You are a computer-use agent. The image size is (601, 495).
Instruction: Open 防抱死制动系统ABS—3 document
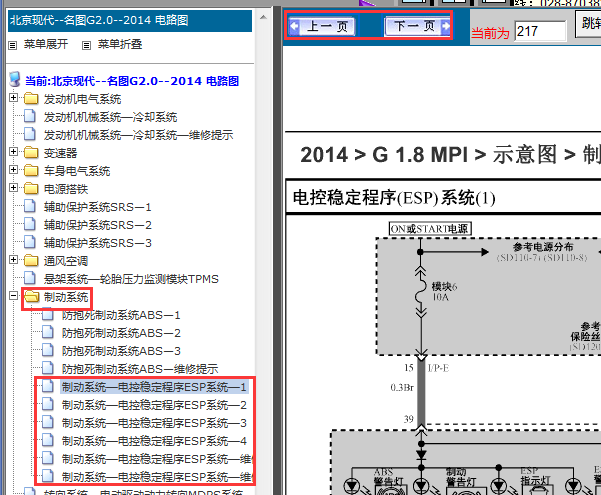(121, 351)
